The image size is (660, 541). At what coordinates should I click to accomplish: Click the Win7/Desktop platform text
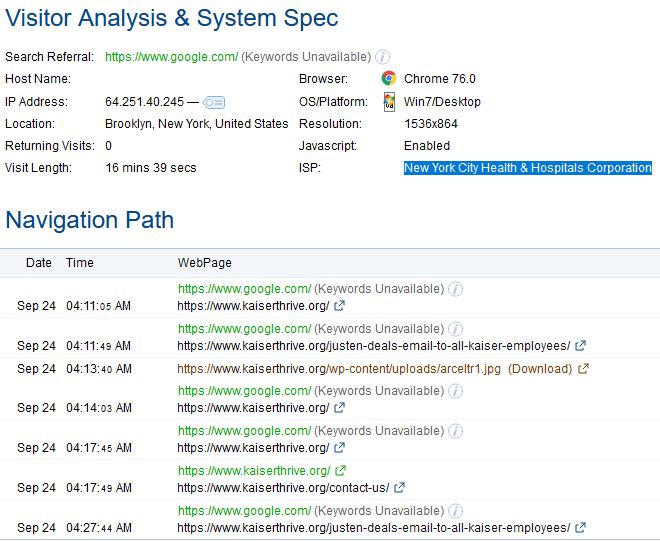442,102
